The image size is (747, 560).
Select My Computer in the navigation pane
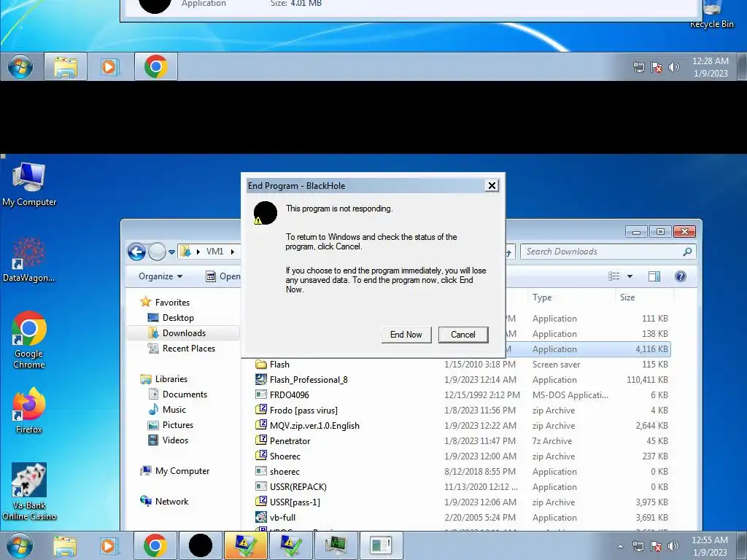[175, 470]
